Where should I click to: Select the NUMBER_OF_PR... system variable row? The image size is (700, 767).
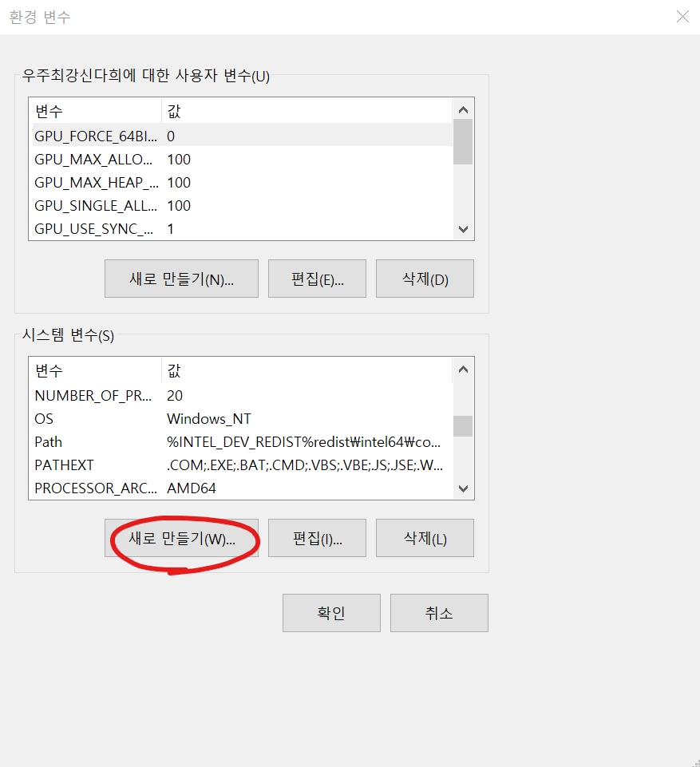(x=242, y=395)
